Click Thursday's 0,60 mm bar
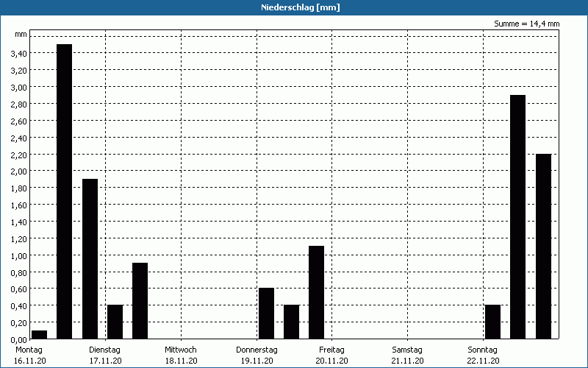Image resolution: width=588 pixels, height=368 pixels. [266, 314]
